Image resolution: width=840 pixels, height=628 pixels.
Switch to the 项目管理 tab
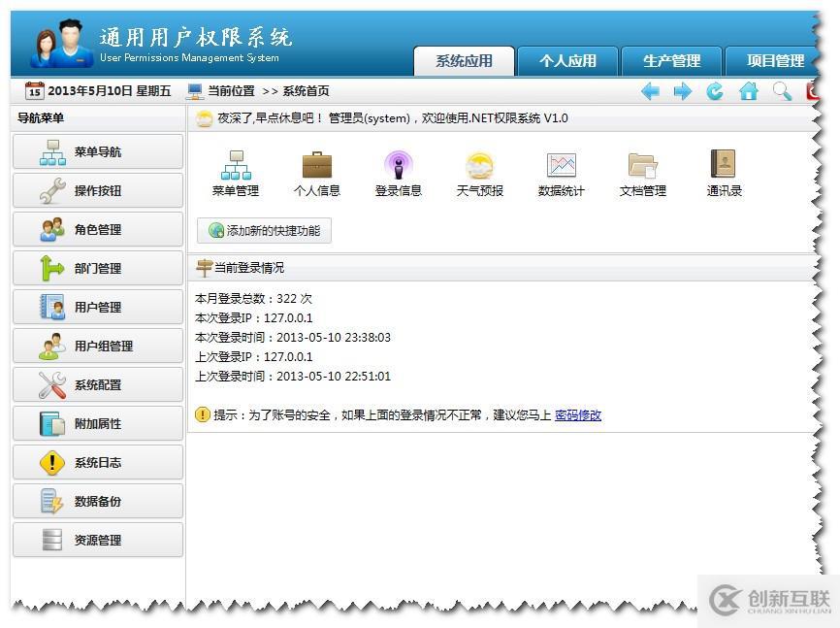pos(774,61)
